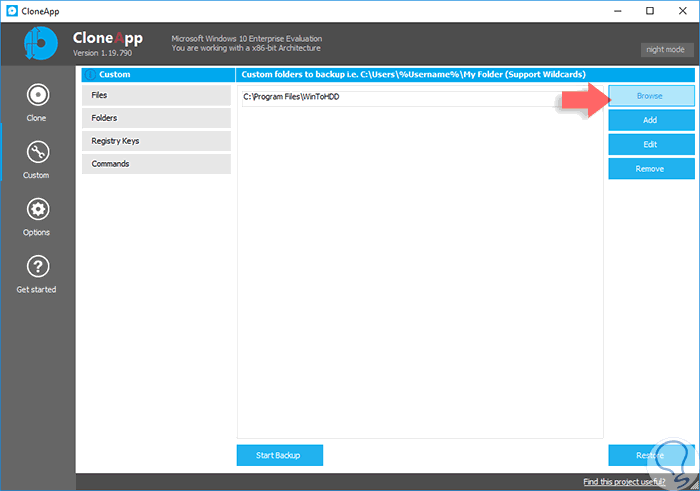Screen dimensions: 700x491
Task: Select the Commands category
Action: pyautogui.click(x=156, y=164)
